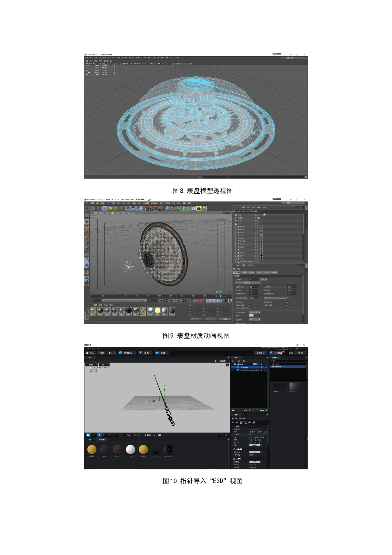This screenshot has height=555, width=392.
Task: Click the gear icon in E3D edit panel
Action: tap(254, 422)
